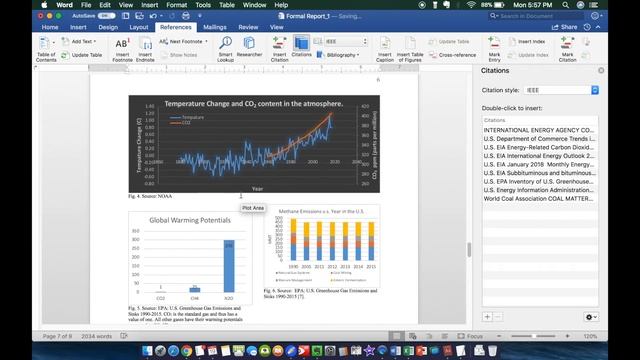This screenshot has height=360, width=640.
Task: Click Insert Index button
Action: click(527, 41)
